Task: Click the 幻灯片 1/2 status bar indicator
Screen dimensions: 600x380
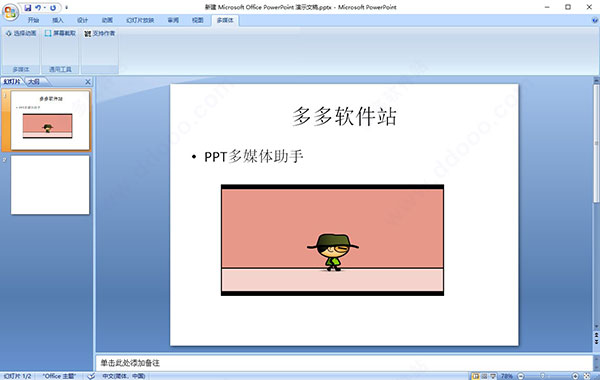Action: click(x=17, y=376)
